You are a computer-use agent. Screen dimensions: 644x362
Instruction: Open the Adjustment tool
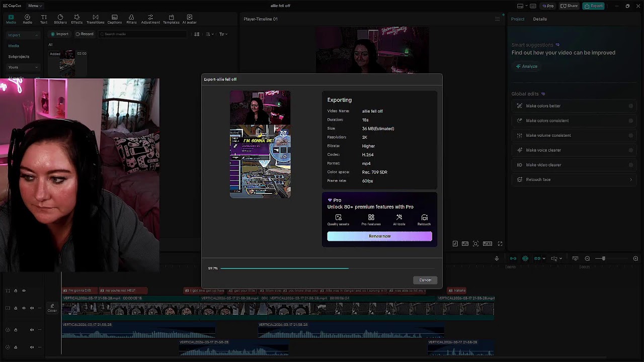(150, 19)
